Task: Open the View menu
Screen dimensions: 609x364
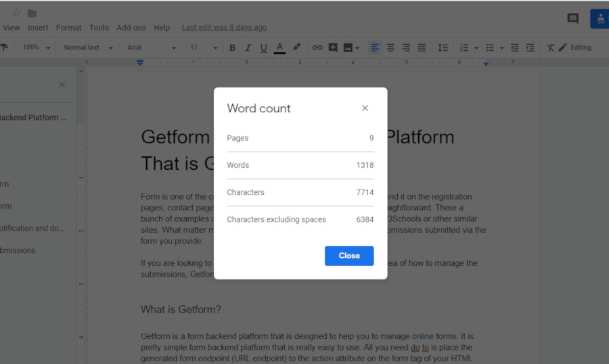Action: 12,28
